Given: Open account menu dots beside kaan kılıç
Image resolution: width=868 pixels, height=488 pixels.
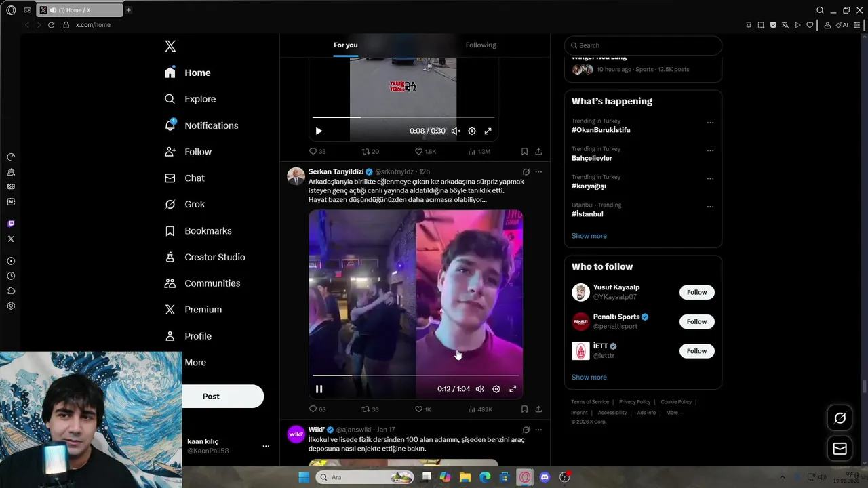Looking at the screenshot, I should tap(266, 446).
